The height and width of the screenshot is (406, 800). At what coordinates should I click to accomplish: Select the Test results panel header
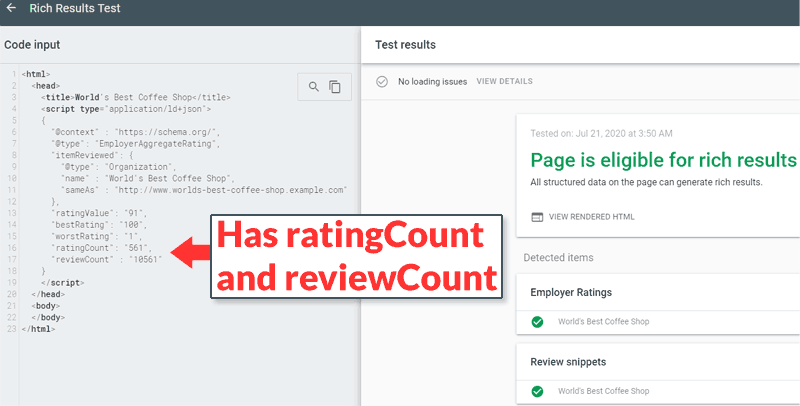click(405, 45)
